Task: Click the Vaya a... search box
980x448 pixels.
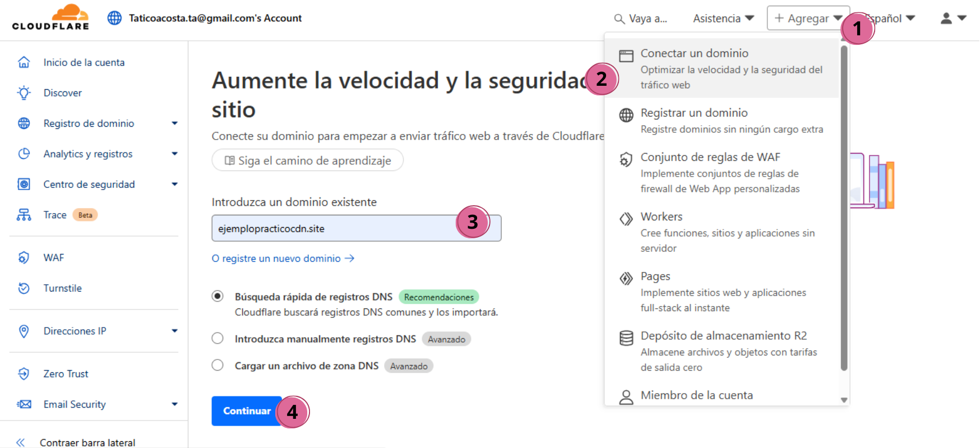Action: (x=641, y=19)
